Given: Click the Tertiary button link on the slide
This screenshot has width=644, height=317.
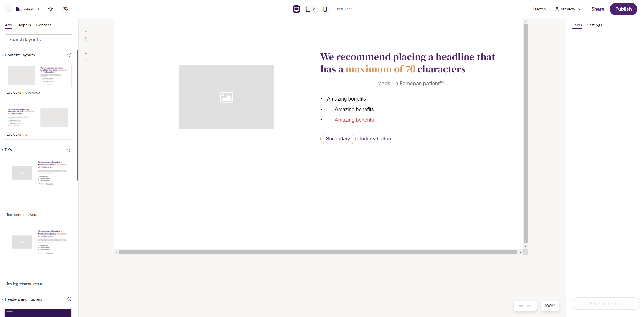Looking at the screenshot, I should (375, 139).
